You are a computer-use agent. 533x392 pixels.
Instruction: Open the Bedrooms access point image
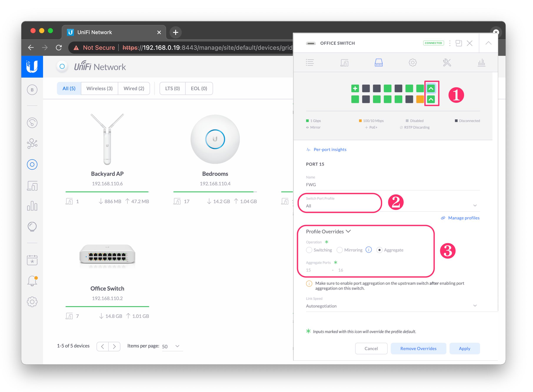click(x=215, y=139)
